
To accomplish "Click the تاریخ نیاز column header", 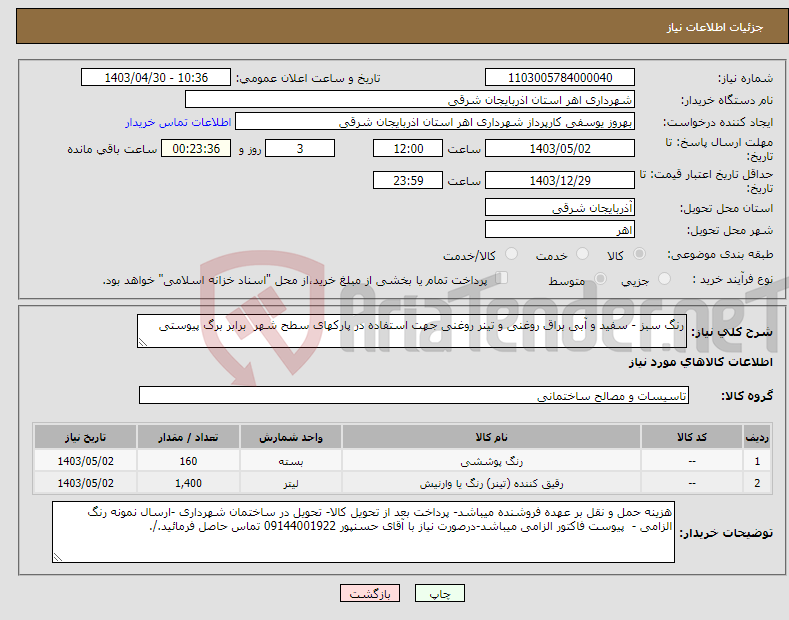I will click(86, 437).
